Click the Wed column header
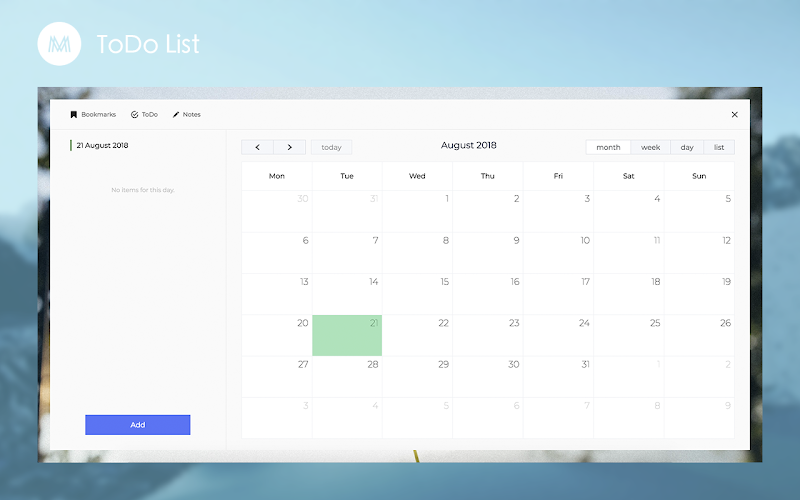This screenshot has height=500, width=800. click(417, 176)
